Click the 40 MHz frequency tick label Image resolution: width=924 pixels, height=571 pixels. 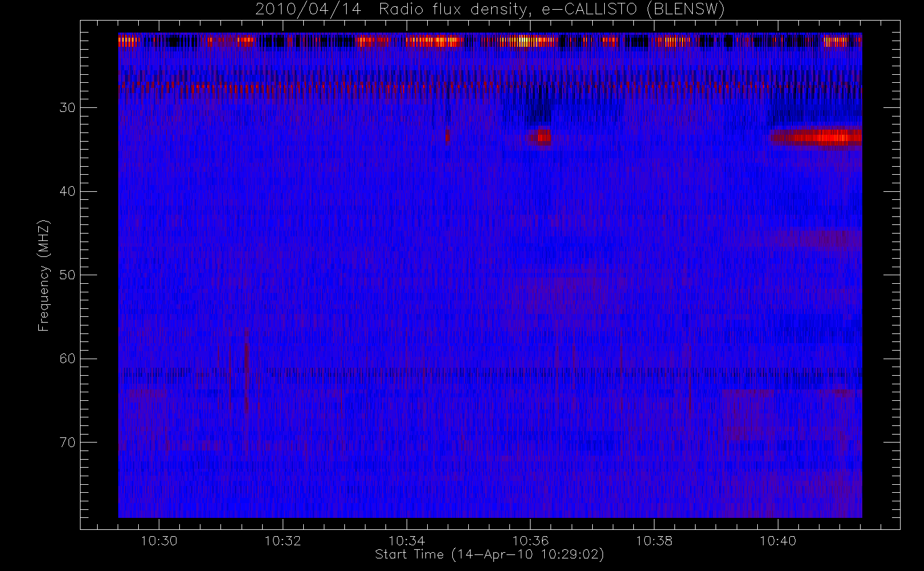(x=67, y=191)
